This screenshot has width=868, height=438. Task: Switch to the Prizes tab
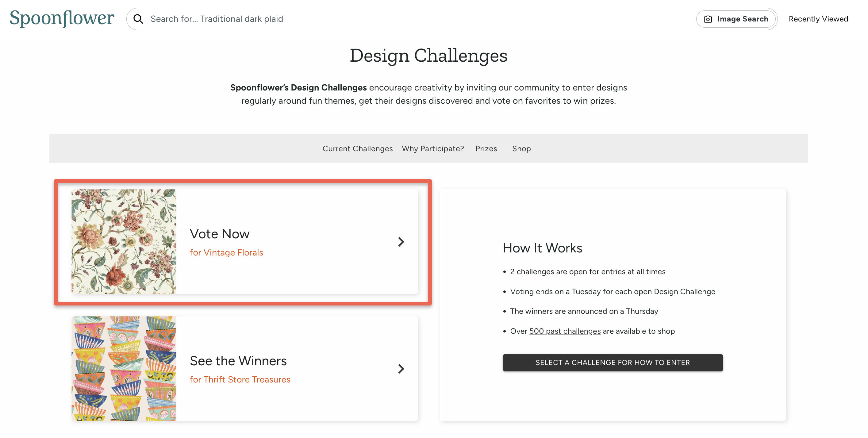(486, 148)
